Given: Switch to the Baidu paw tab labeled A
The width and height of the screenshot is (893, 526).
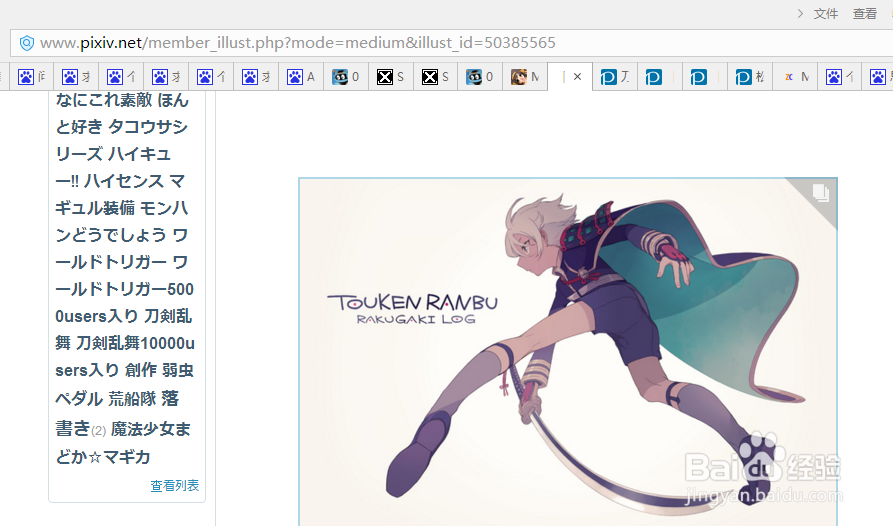Looking at the screenshot, I should (x=301, y=77).
